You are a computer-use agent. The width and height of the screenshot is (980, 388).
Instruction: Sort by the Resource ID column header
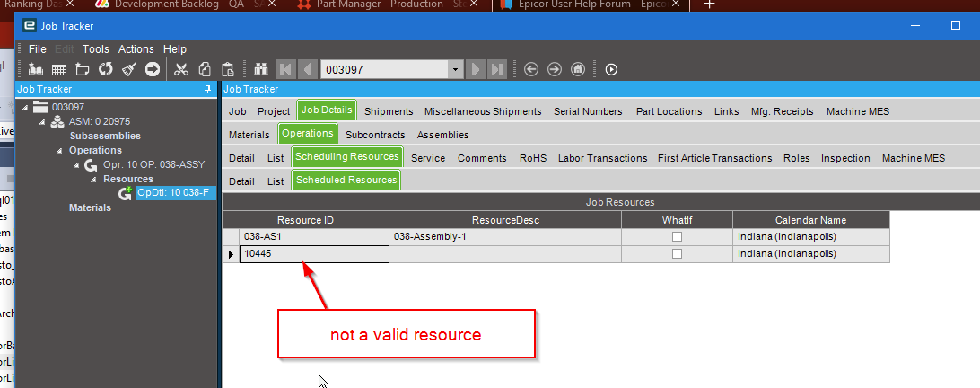(x=306, y=220)
